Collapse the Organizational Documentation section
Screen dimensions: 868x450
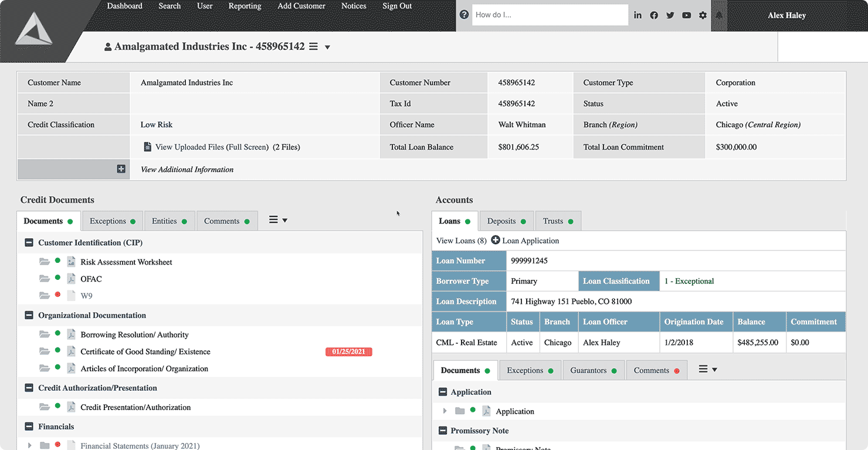29,315
